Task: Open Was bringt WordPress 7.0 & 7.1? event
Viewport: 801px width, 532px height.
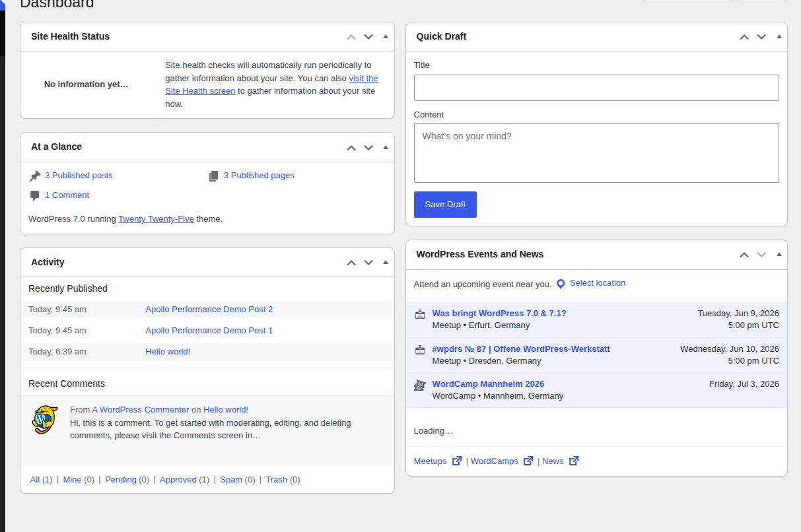Action: [499, 314]
